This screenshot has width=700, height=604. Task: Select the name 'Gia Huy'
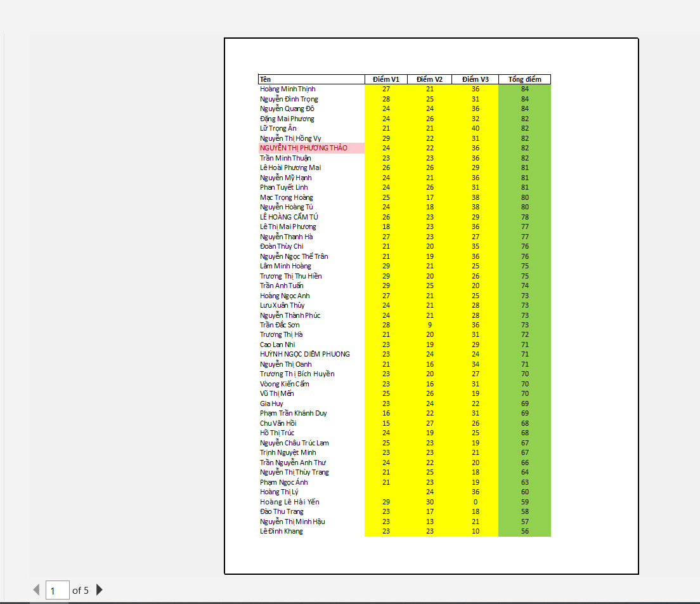click(271, 404)
